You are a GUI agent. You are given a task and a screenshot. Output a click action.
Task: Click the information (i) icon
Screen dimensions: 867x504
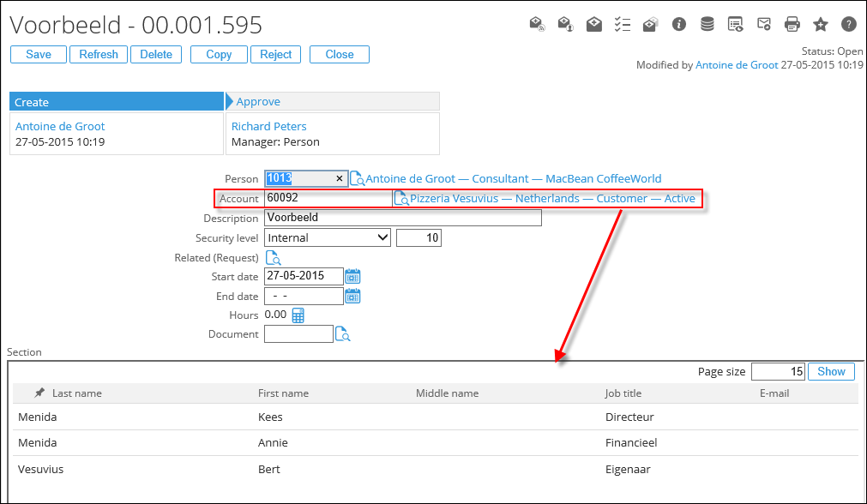click(x=679, y=24)
